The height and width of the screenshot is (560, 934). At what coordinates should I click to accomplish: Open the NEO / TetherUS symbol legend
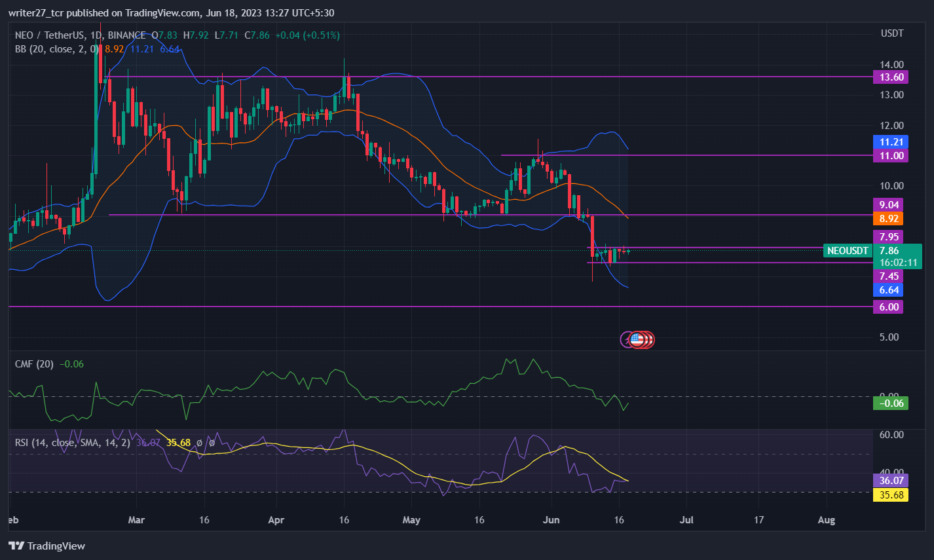(81, 35)
